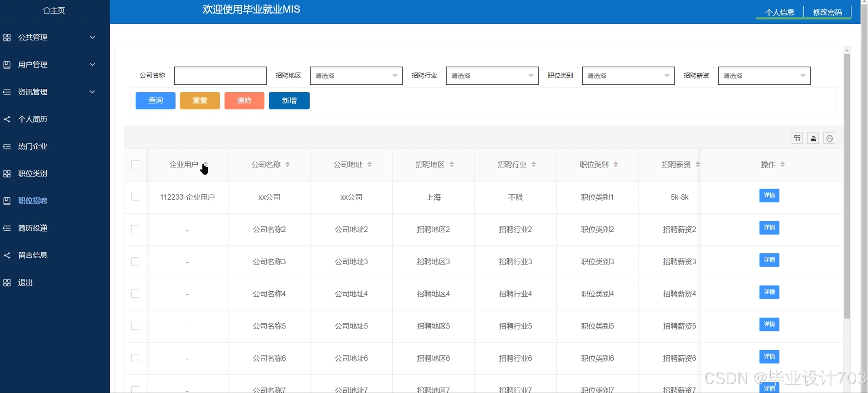This screenshot has width=868, height=393.
Task: Open 简历投递 in the sidebar menu
Action: click(33, 228)
